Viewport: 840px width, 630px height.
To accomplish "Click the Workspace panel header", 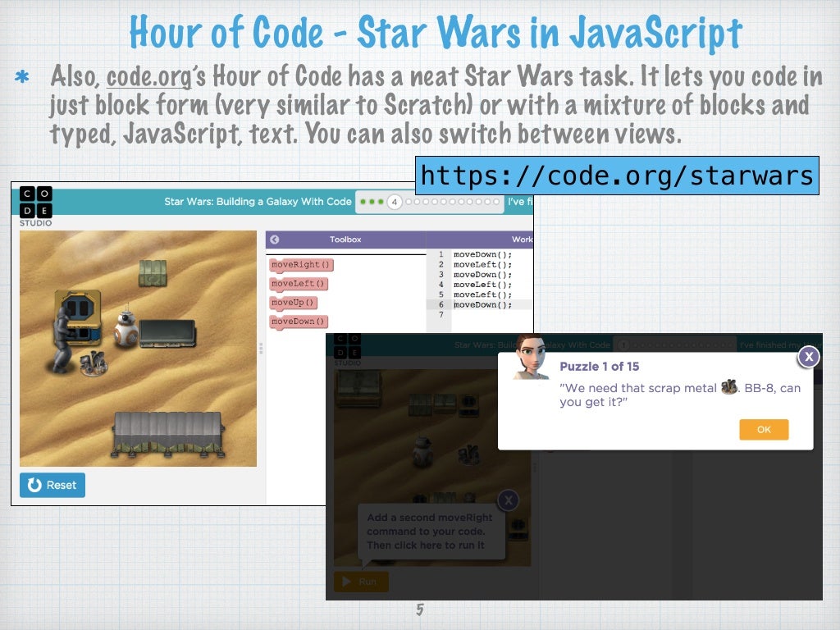I will (x=479, y=240).
